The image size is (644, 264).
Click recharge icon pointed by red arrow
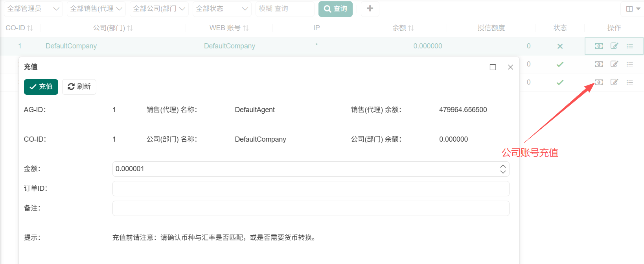click(599, 82)
